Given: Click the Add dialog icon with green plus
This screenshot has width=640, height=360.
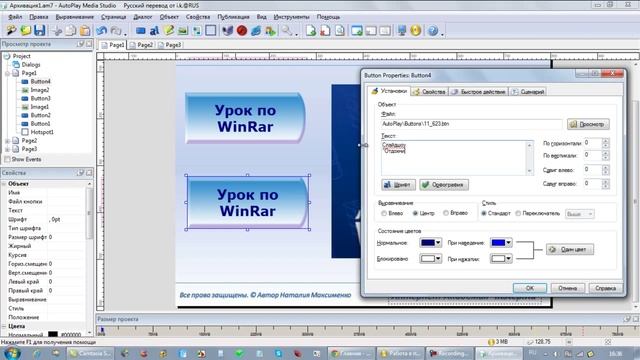Looking at the screenshot, I should click(356, 31).
